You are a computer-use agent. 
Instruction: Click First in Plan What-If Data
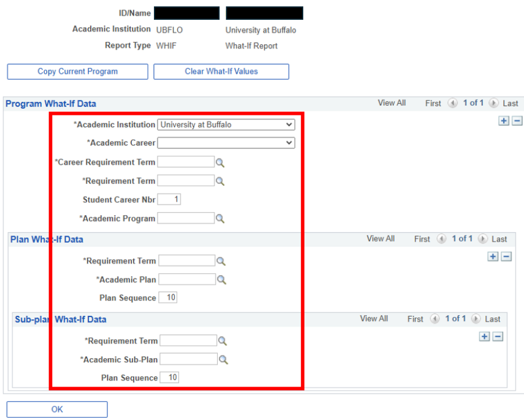click(x=422, y=239)
